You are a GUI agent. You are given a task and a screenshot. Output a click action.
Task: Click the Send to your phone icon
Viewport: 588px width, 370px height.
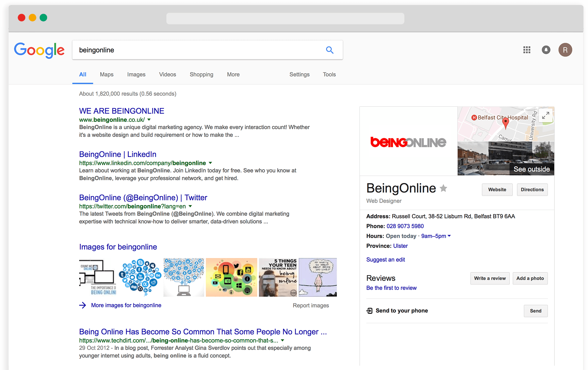[370, 311]
